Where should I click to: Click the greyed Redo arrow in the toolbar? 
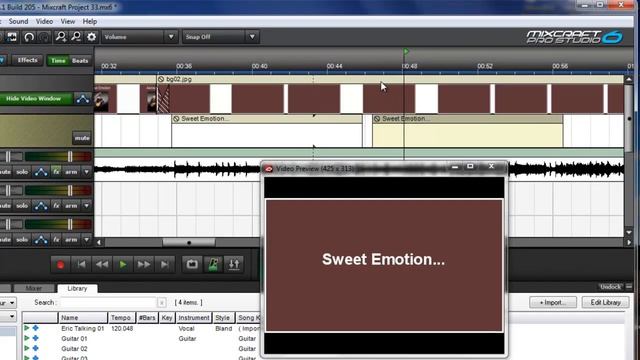click(x=44, y=37)
